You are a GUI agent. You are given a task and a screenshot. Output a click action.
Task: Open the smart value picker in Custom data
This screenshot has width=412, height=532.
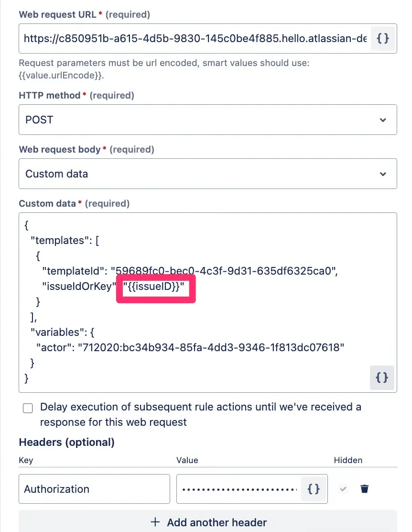pyautogui.click(x=381, y=377)
